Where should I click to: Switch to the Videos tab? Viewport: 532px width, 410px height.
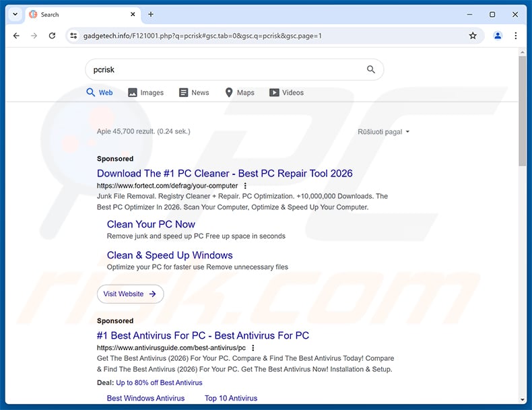coord(286,92)
